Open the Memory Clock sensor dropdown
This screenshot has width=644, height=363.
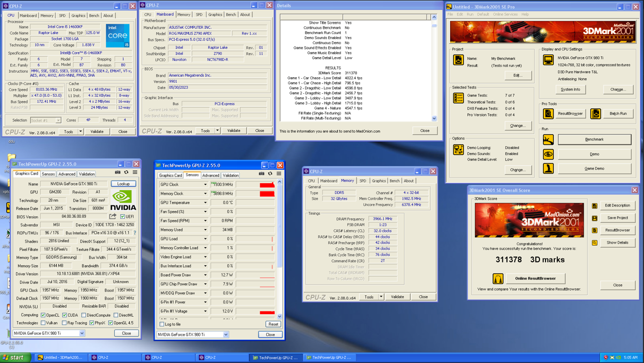pos(205,194)
